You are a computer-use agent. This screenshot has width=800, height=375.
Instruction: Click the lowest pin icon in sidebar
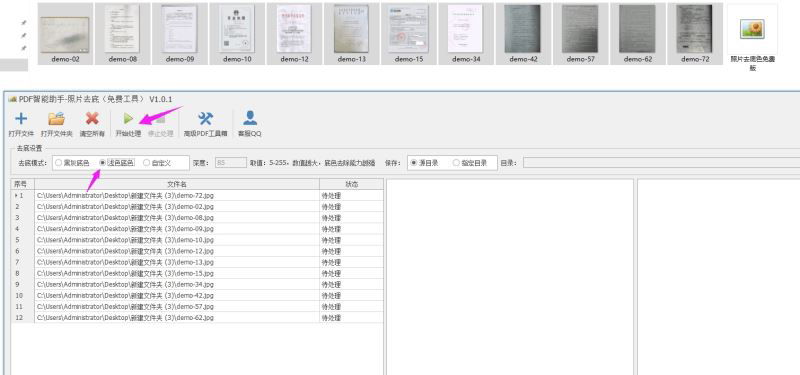23,48
